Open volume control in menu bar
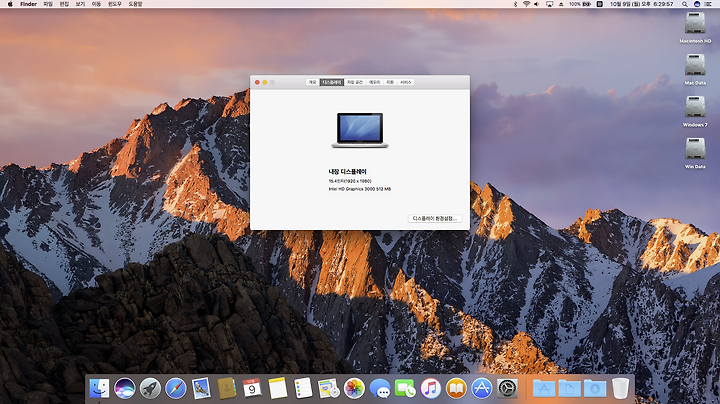This screenshot has height=404, width=720. [x=537, y=4]
